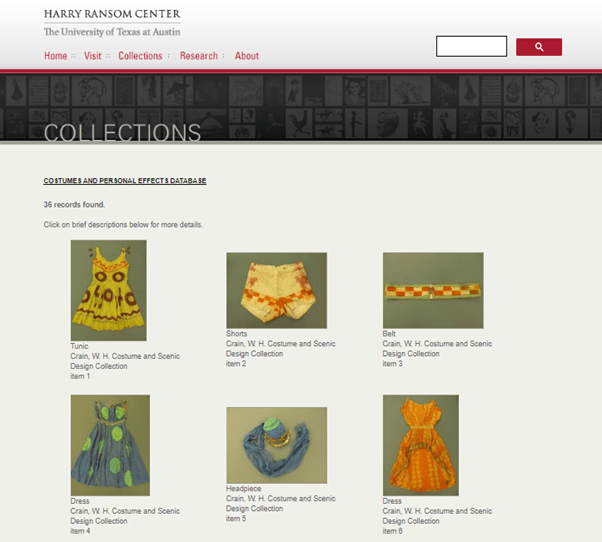
Task: Click the Harry Ransom Center logo
Action: (x=112, y=23)
